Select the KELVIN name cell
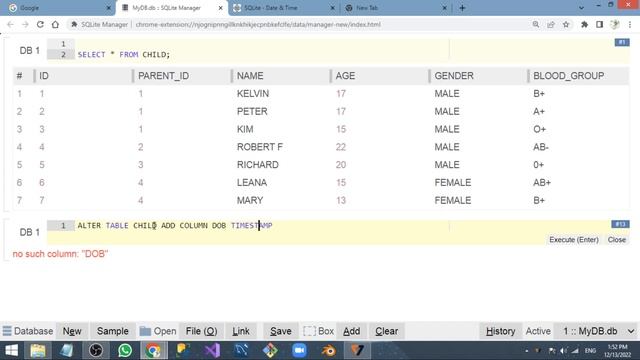Image resolution: width=640 pixels, height=360 pixels. (x=253, y=93)
